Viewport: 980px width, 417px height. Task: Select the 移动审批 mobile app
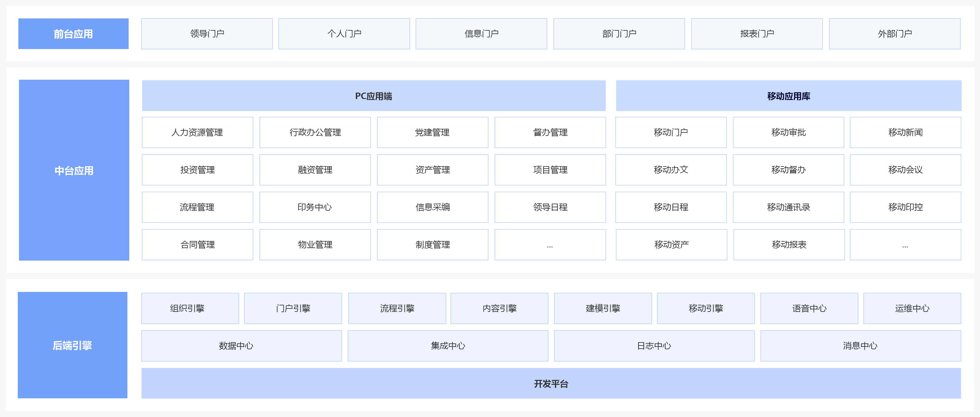(788, 132)
